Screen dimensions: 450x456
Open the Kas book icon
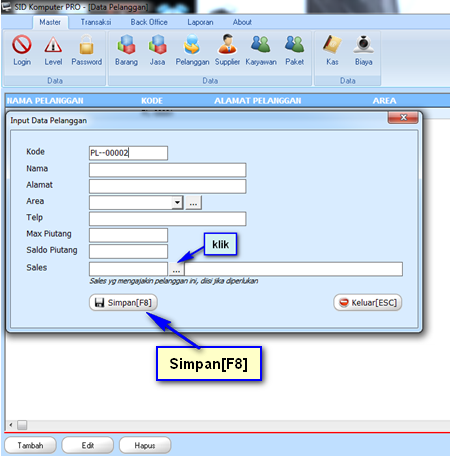pos(332,44)
